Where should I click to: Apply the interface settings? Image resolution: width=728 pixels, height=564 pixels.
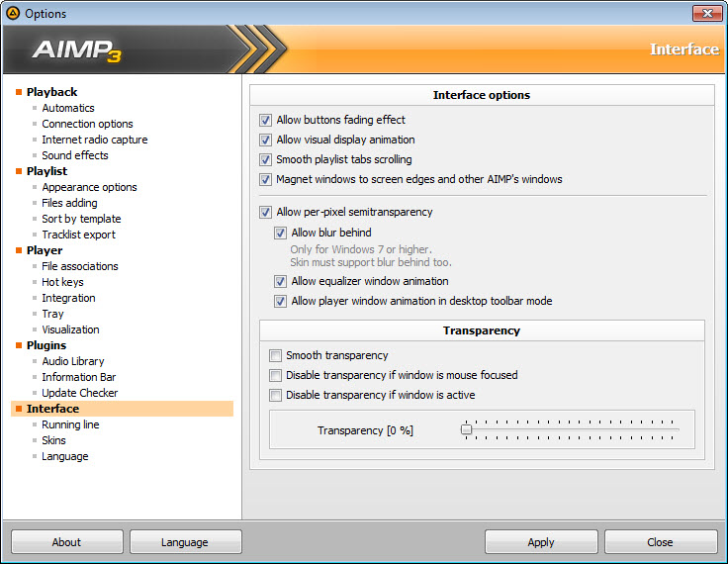point(541,541)
